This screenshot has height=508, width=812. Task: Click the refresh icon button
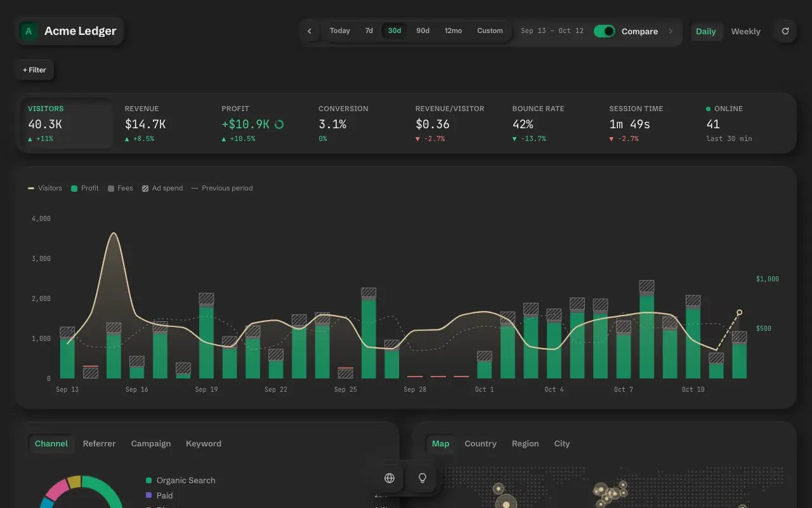tap(785, 31)
